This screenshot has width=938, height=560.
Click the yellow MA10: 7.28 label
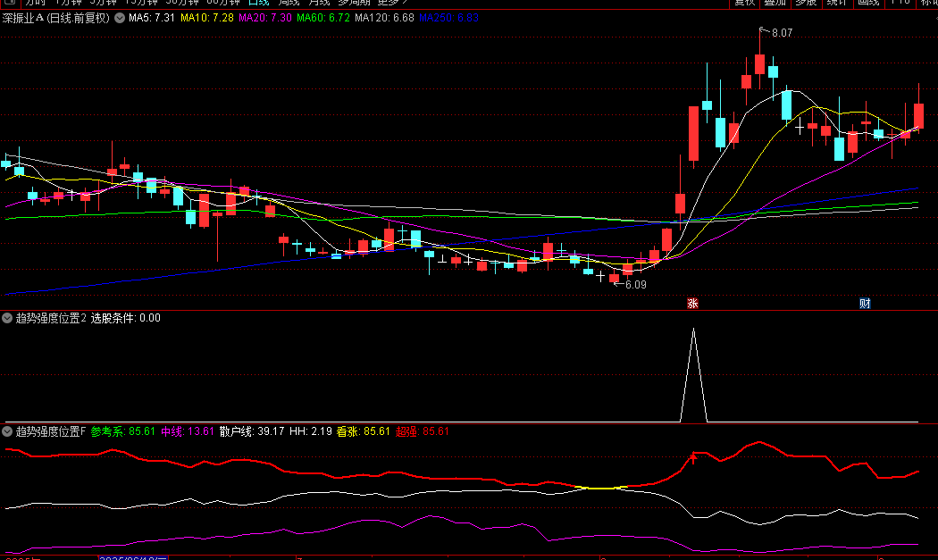[x=207, y=18]
